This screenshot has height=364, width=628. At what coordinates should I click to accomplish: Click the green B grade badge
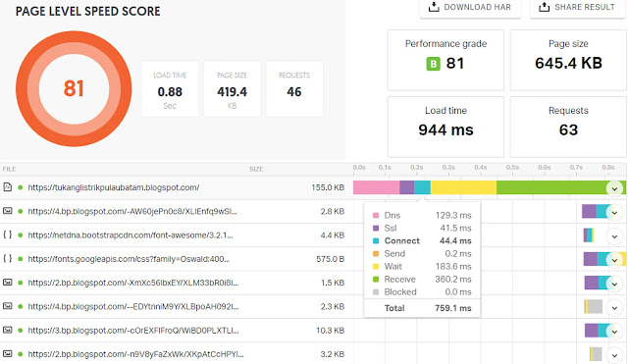tap(433, 64)
